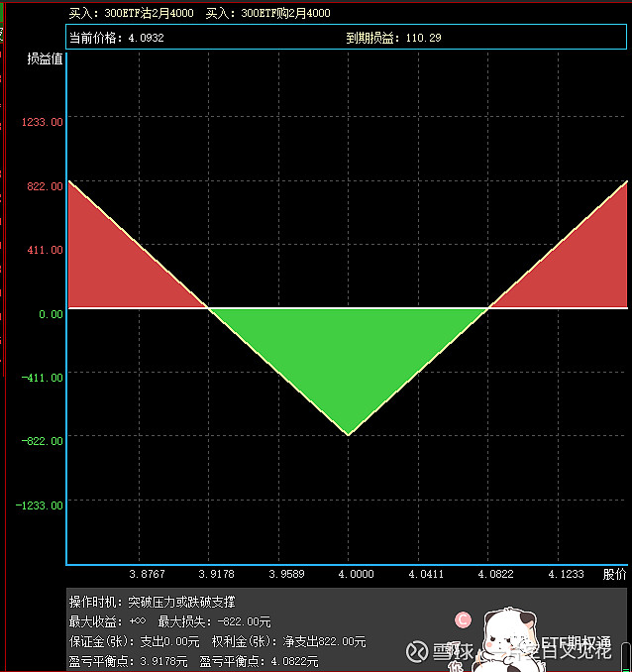Screen dimensions: 632x672
Task: Click the green -822.00 y-axis label
Action: pos(42,441)
